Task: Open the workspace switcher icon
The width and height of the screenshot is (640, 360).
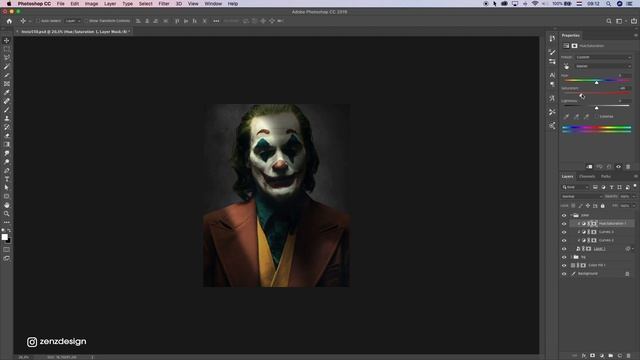Action: pos(619,21)
